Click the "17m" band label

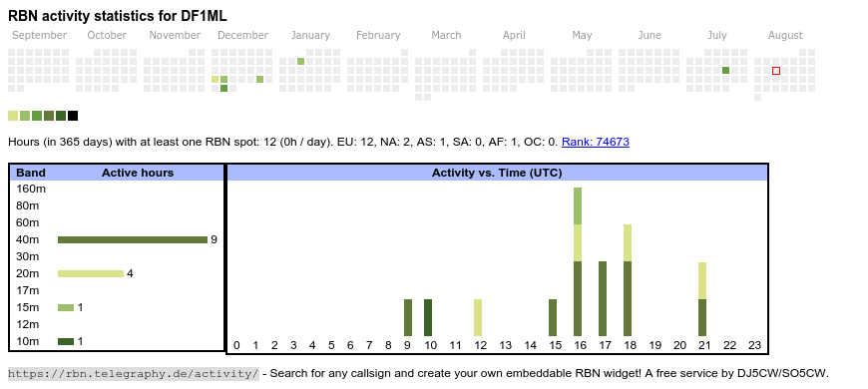pyautogui.click(x=28, y=290)
